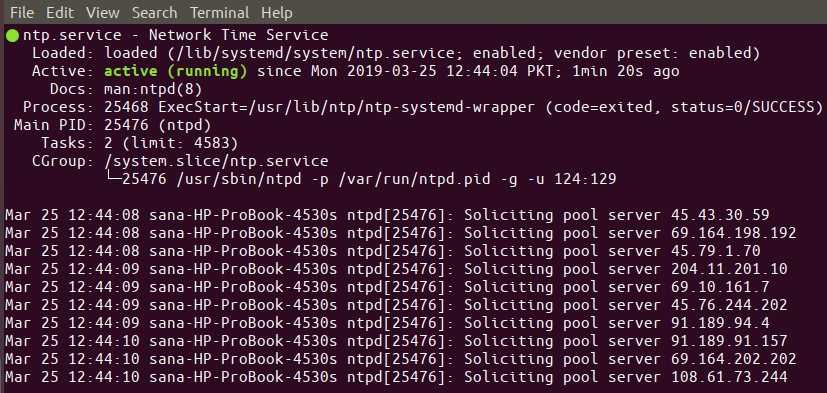The image size is (827, 393).
Task: Open the Terminal menu
Action: click(x=219, y=12)
